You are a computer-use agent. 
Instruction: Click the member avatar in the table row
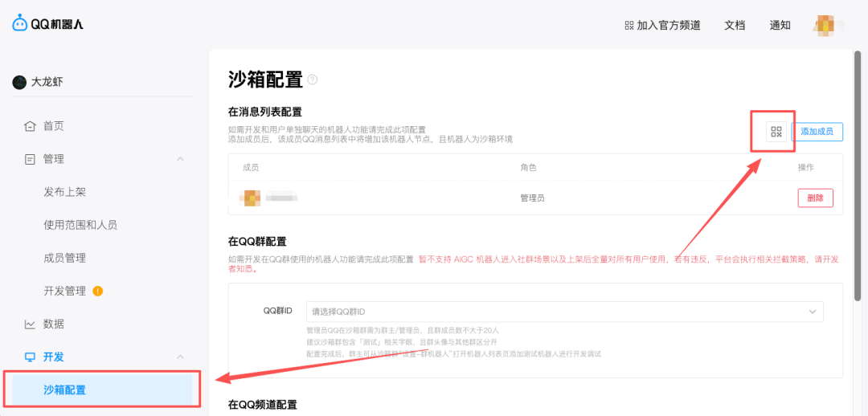(x=252, y=198)
